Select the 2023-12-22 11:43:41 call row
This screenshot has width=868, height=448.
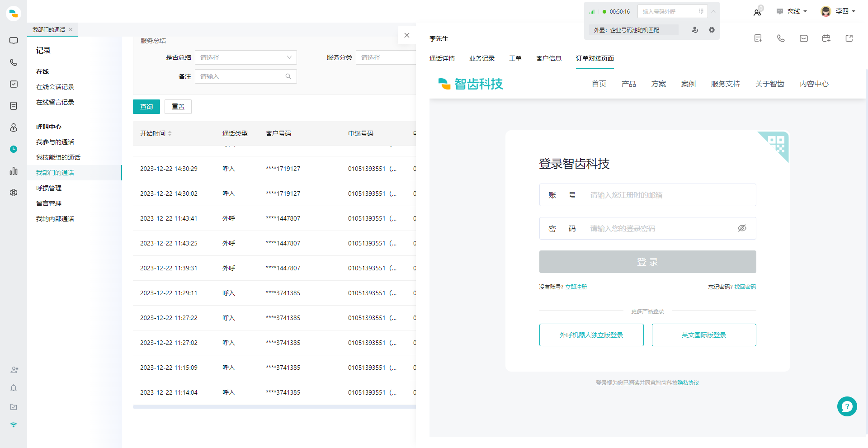[x=274, y=218]
